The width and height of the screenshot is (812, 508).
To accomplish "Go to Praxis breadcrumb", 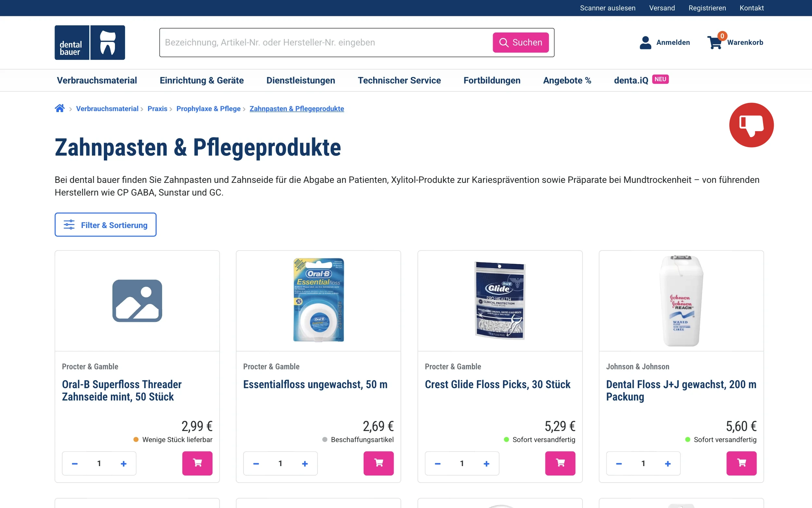I will tap(157, 108).
